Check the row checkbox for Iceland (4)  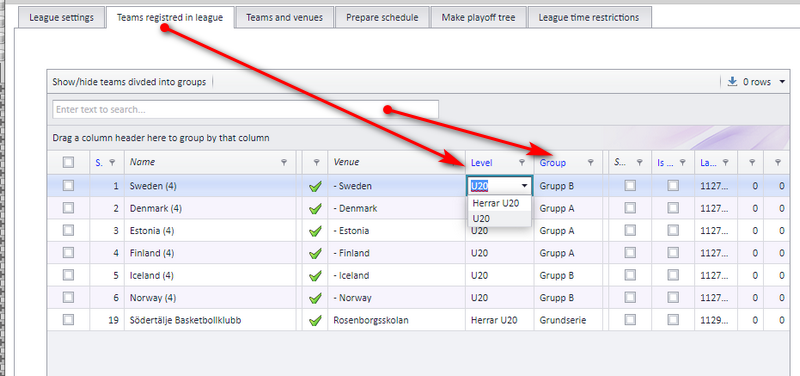pyautogui.click(x=68, y=275)
